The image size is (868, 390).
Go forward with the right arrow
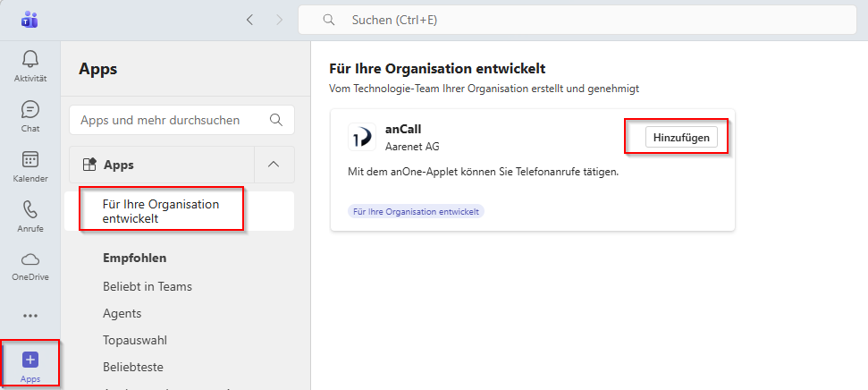(279, 20)
